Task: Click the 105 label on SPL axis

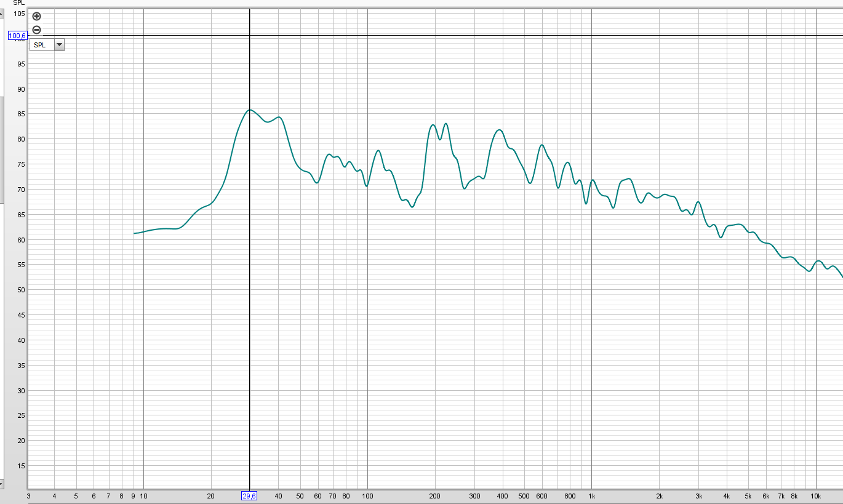Action: point(19,14)
